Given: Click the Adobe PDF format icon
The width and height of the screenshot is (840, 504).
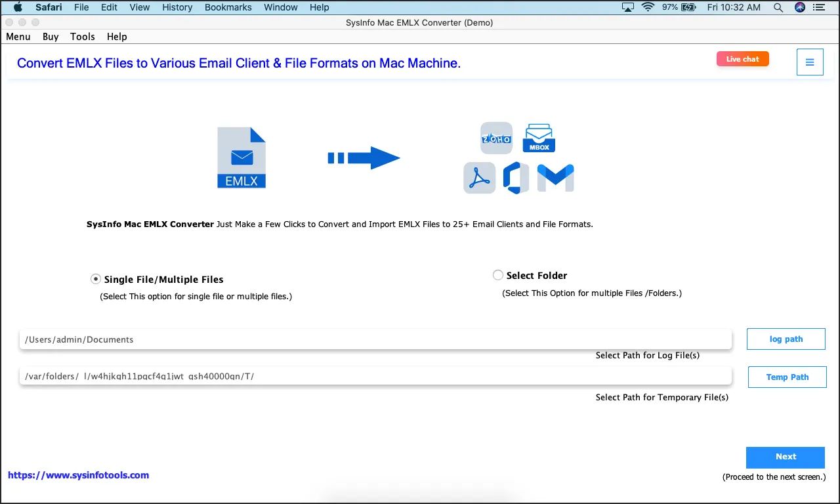Looking at the screenshot, I should click(480, 178).
